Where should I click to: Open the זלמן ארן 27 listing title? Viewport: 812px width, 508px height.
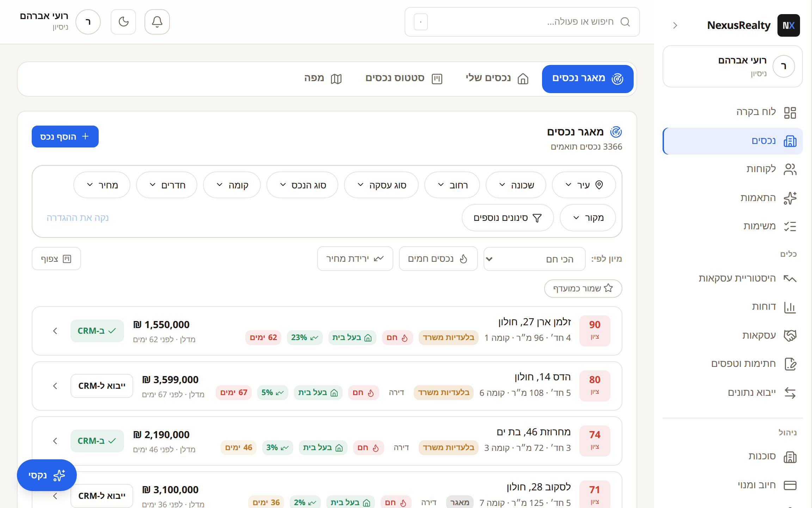pos(535,322)
